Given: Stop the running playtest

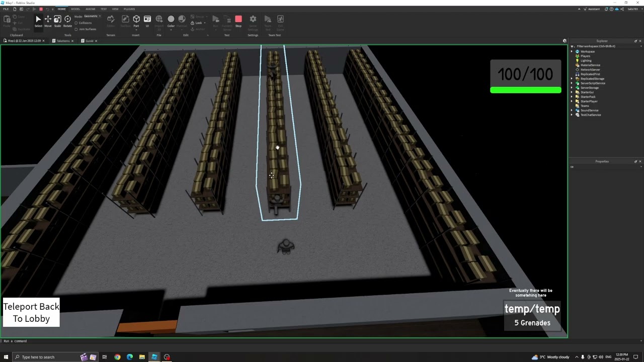Looking at the screenshot, I should coord(238,21).
